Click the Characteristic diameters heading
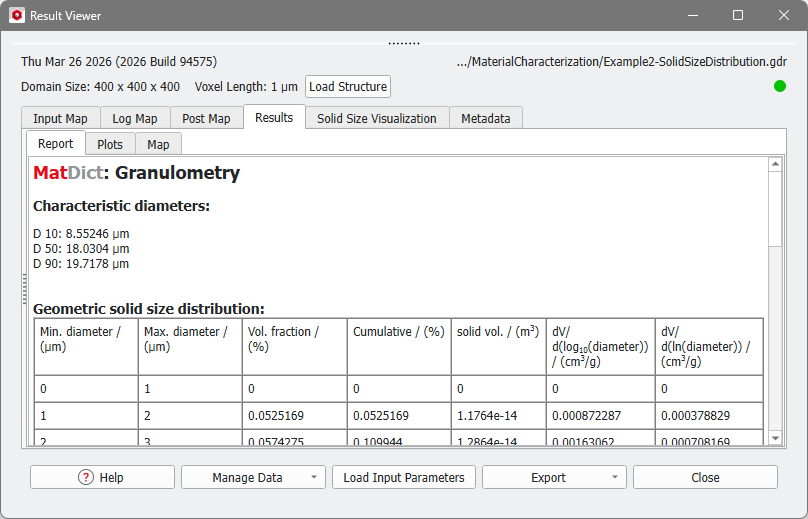This screenshot has height=519, width=808. [x=122, y=206]
